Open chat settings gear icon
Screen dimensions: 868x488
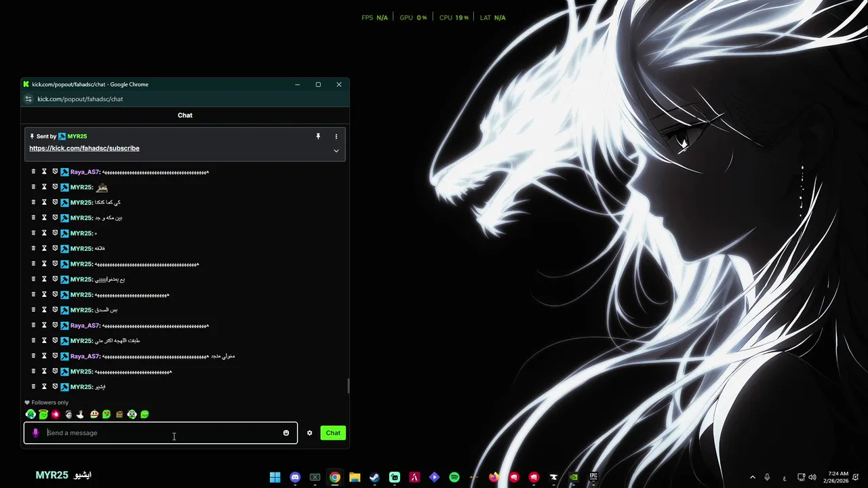[309, 432]
